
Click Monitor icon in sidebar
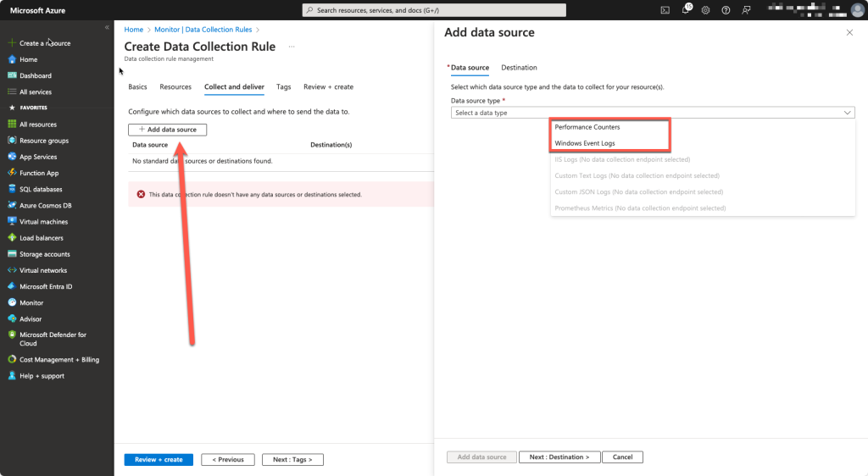coord(12,302)
